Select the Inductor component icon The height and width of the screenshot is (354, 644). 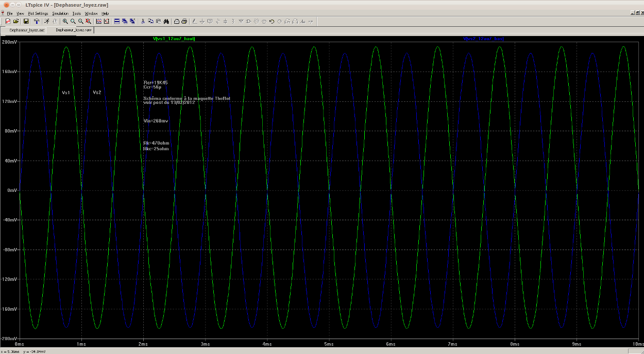[x=233, y=21]
